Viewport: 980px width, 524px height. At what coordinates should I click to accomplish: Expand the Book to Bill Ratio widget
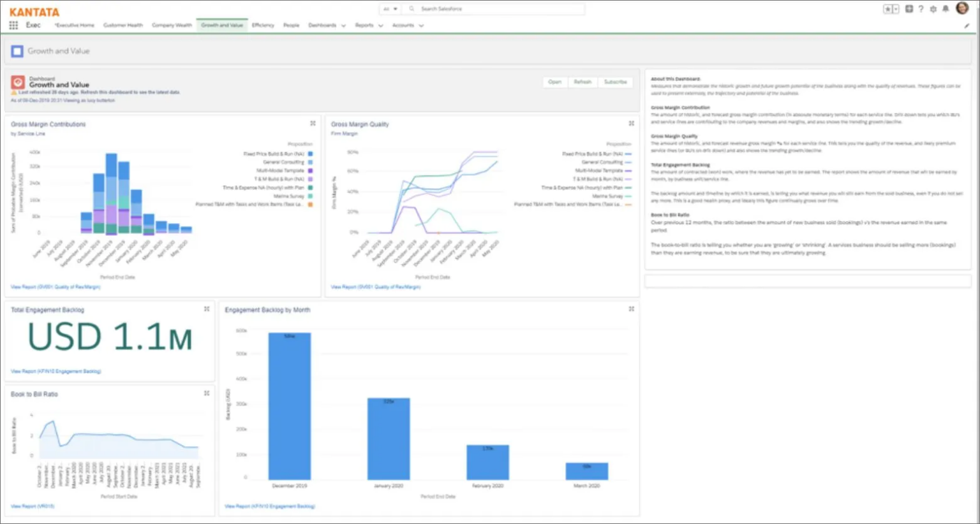206,393
